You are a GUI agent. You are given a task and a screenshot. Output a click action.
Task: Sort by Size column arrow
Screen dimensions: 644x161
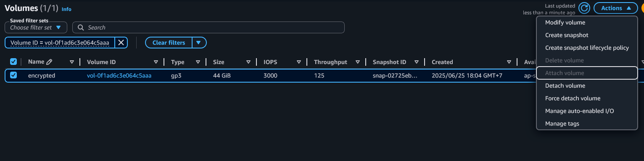pyautogui.click(x=248, y=62)
